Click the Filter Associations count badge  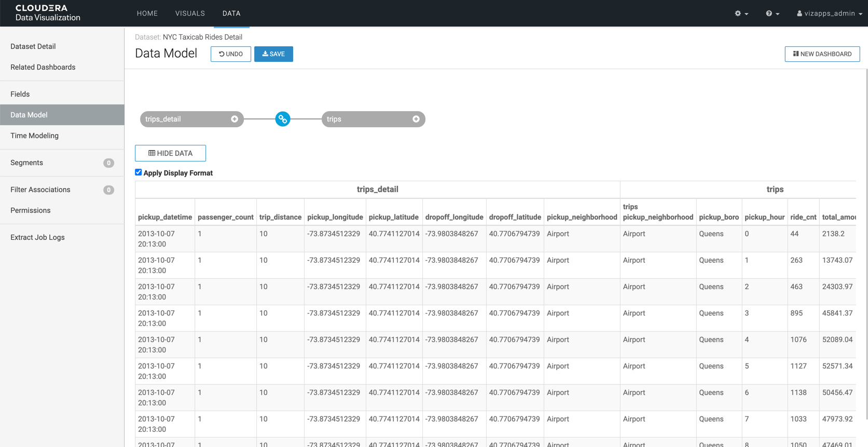click(x=108, y=190)
